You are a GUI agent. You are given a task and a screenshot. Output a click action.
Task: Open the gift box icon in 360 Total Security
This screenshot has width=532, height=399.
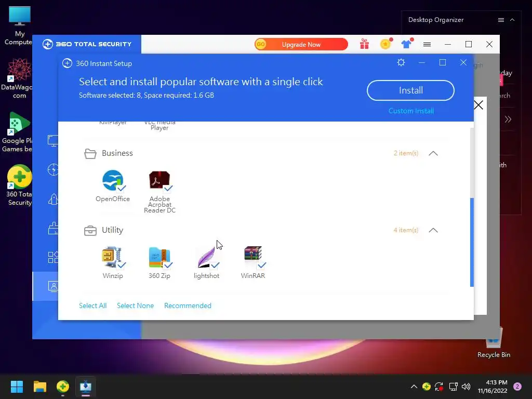click(x=364, y=44)
